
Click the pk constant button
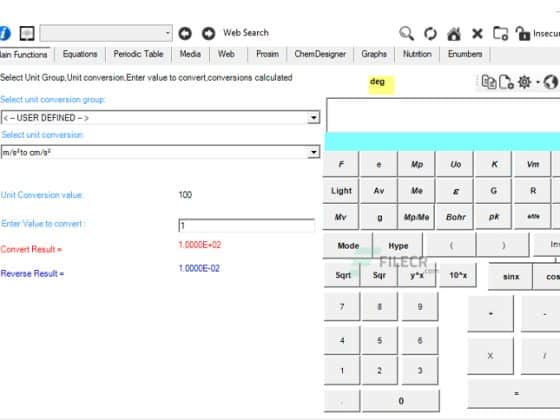(494, 217)
